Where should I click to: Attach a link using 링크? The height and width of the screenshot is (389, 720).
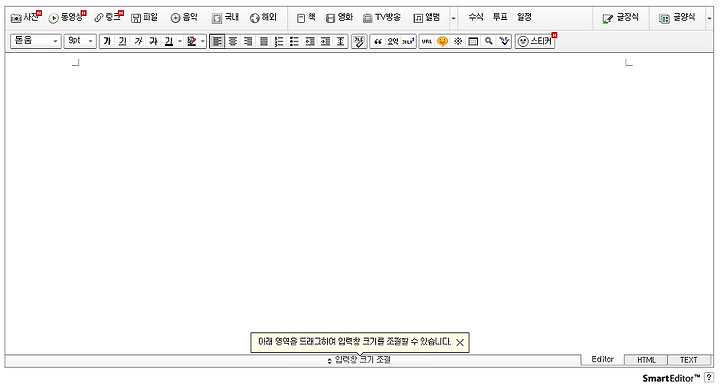click(108, 18)
